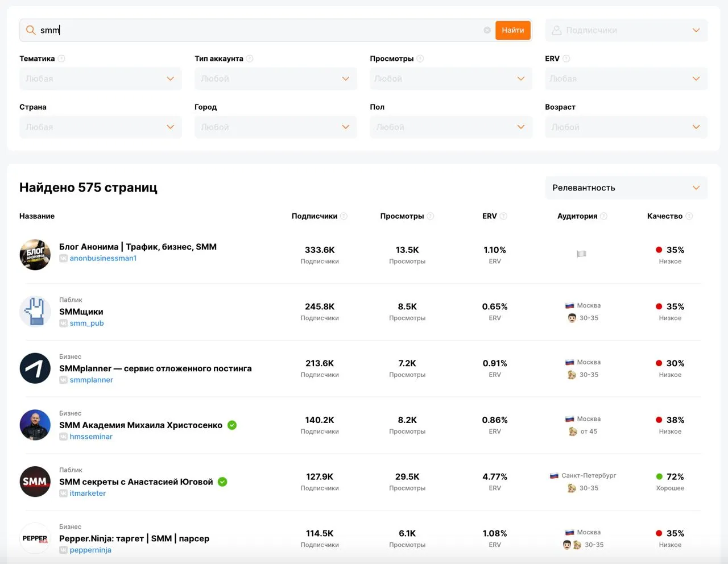Open the itmarketer link
Viewport: 728px width, 564px height.
pos(88,493)
